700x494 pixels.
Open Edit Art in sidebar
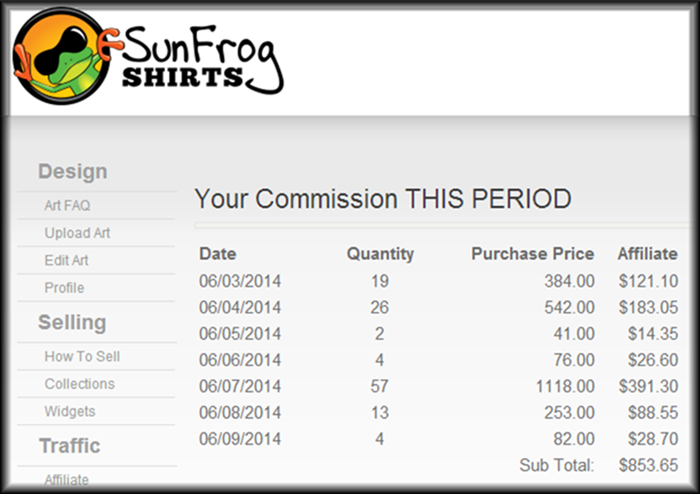(x=67, y=260)
